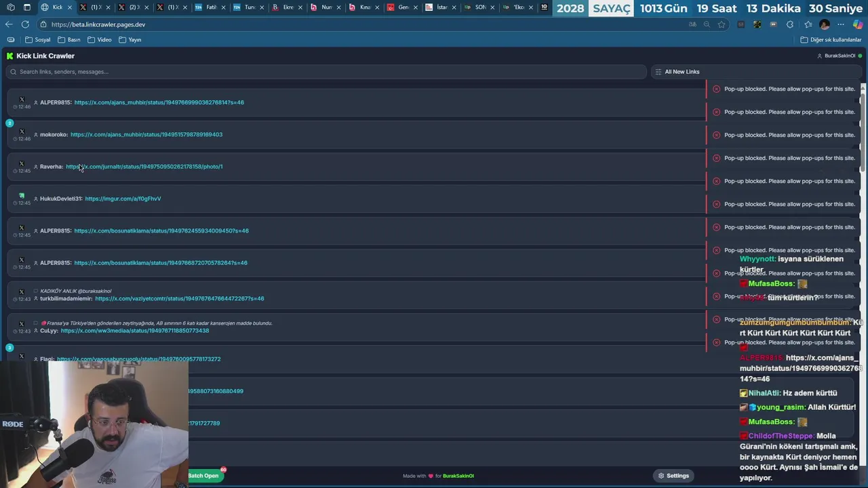Open the yellow-black extension icon
The width and height of the screenshot is (868, 488).
tap(757, 24)
